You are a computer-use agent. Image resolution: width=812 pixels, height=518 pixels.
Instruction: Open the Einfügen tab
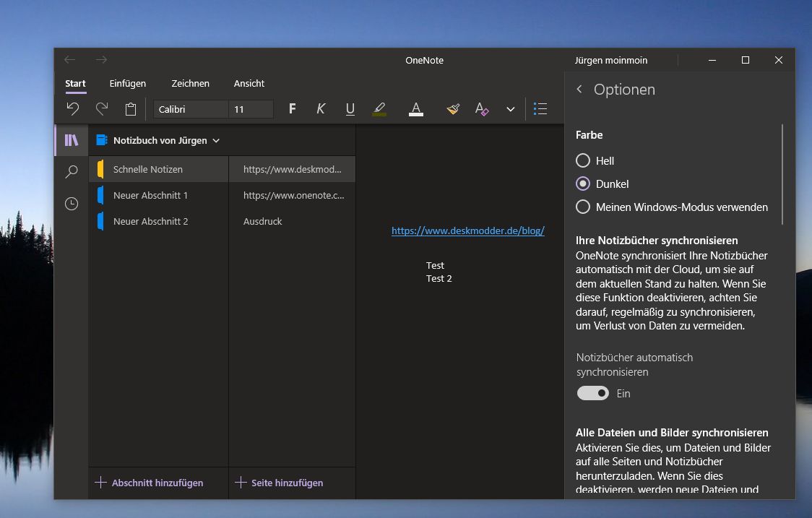[127, 83]
